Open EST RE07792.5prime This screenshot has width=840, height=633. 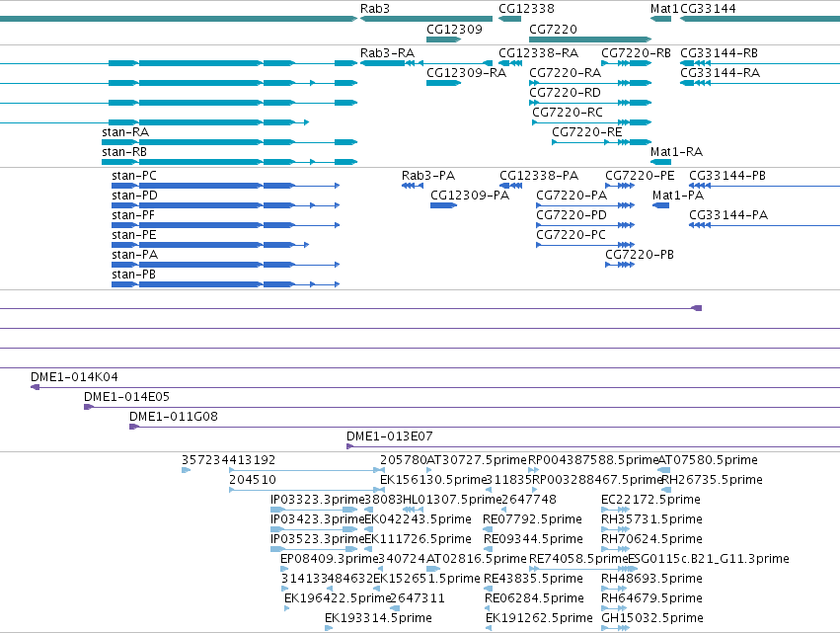(532, 519)
